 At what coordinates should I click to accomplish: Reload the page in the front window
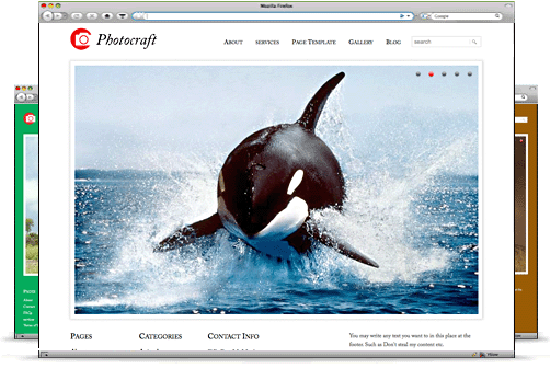pyautogui.click(x=76, y=16)
